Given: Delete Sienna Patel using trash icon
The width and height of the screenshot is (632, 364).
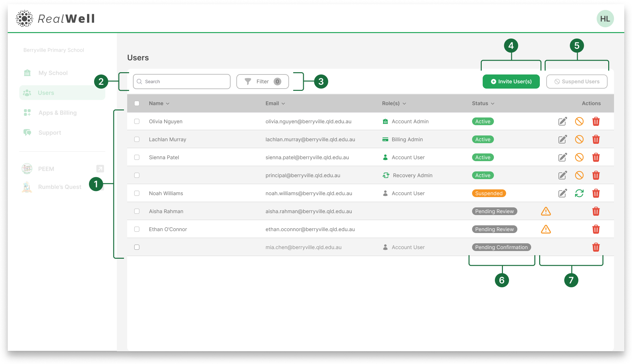Looking at the screenshot, I should 596,157.
